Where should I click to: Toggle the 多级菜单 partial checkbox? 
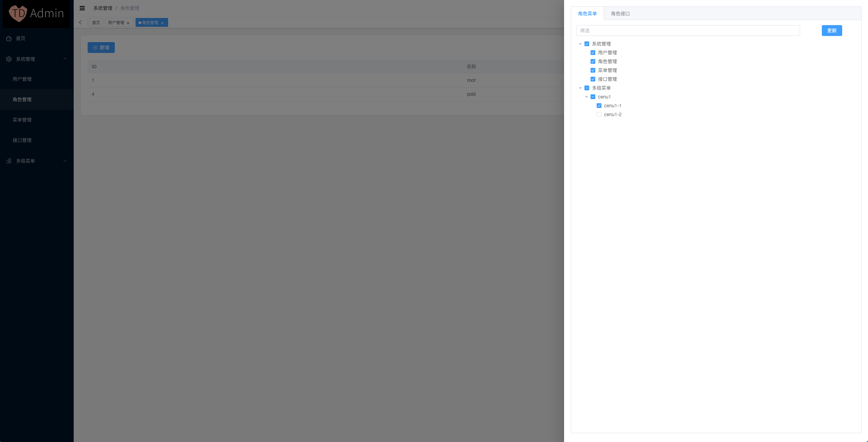[587, 88]
